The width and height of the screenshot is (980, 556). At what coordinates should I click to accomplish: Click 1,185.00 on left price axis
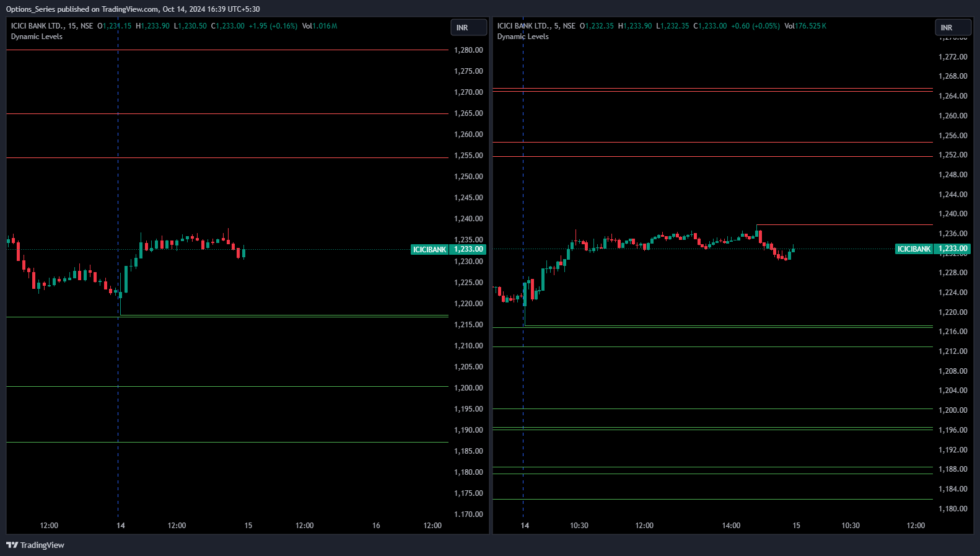tap(468, 451)
